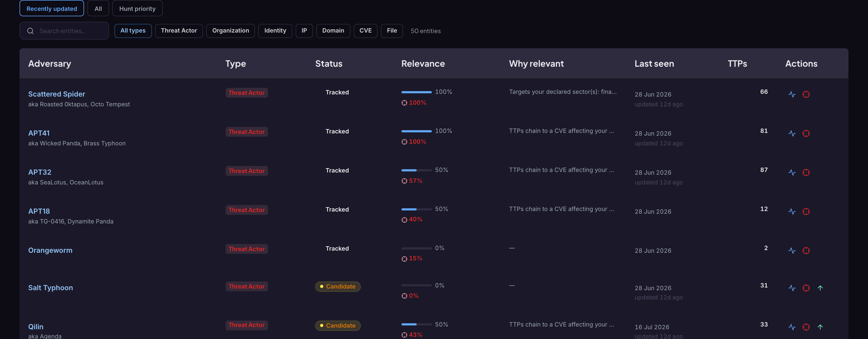Click the Relevance column header
The image size is (868, 339).
tap(423, 64)
